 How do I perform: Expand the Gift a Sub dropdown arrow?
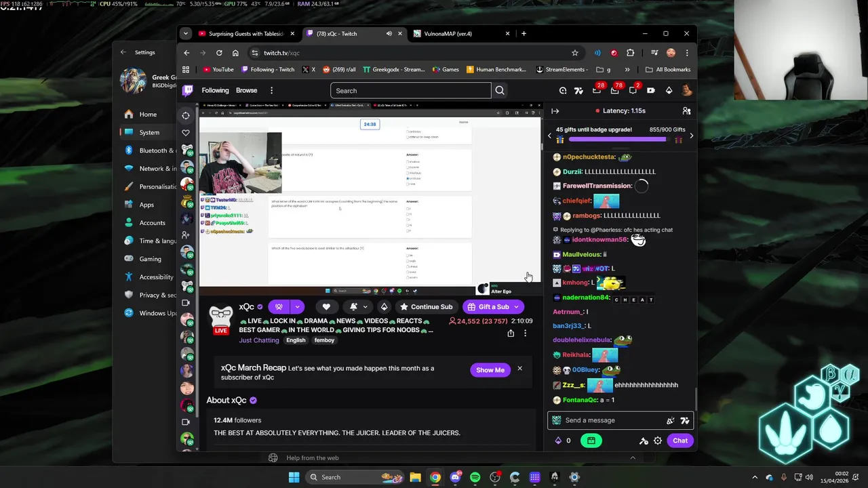pos(517,307)
